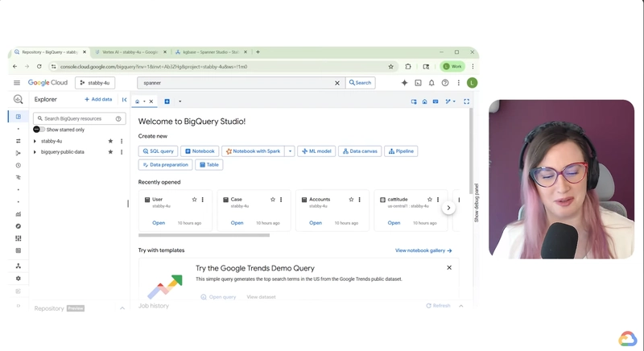644x351 pixels.
Task: Clear the spanner search text
Action: point(337,83)
